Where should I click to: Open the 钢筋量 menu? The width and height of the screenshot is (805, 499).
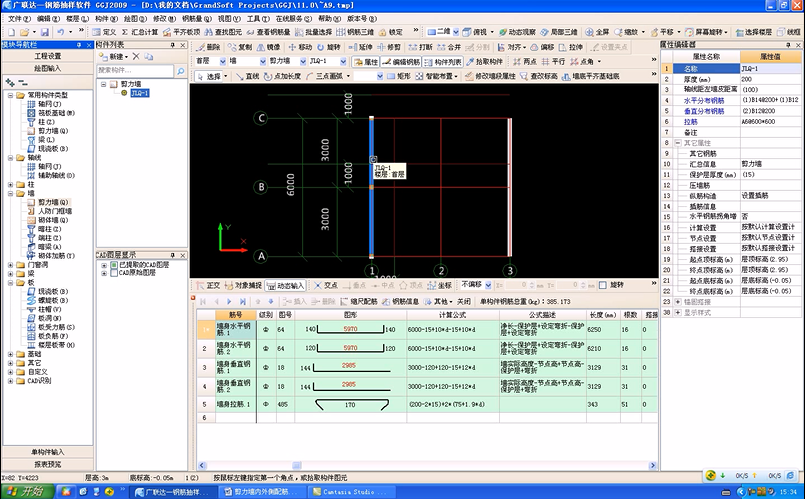[x=197, y=18]
